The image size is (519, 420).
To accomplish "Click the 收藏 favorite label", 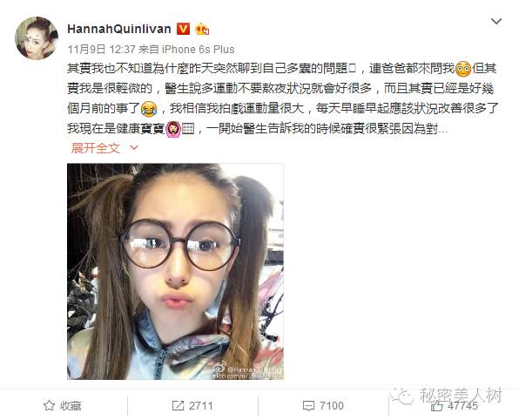I will (x=71, y=406).
